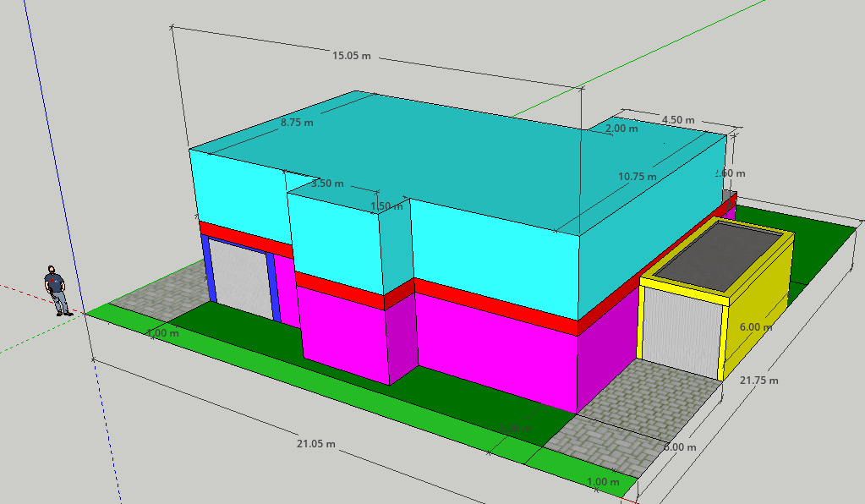Select the human scale figure
865x504 pixels.
pos(57,291)
